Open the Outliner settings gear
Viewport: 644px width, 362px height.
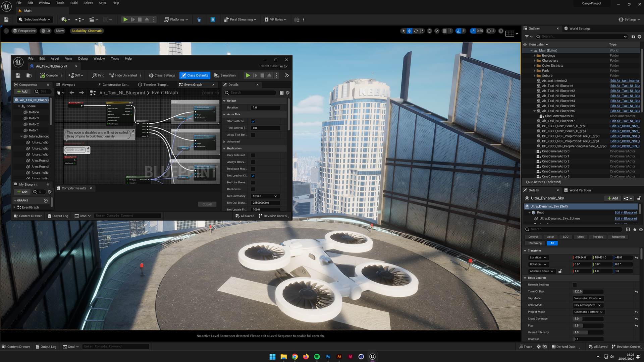[639, 37]
